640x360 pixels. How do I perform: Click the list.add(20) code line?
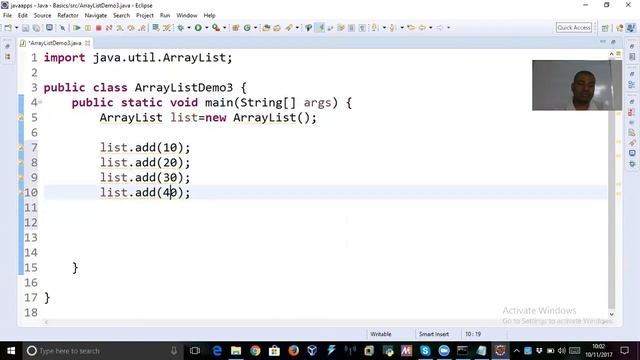point(145,162)
